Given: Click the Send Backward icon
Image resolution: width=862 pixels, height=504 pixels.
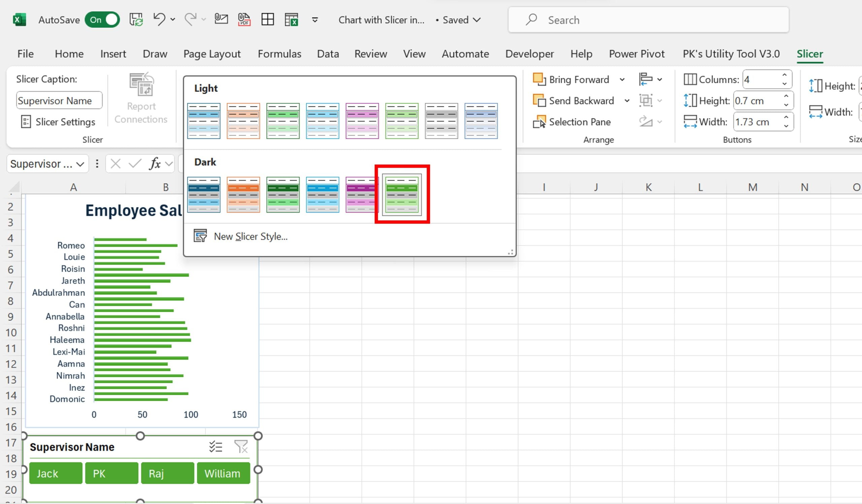Looking at the screenshot, I should point(539,100).
